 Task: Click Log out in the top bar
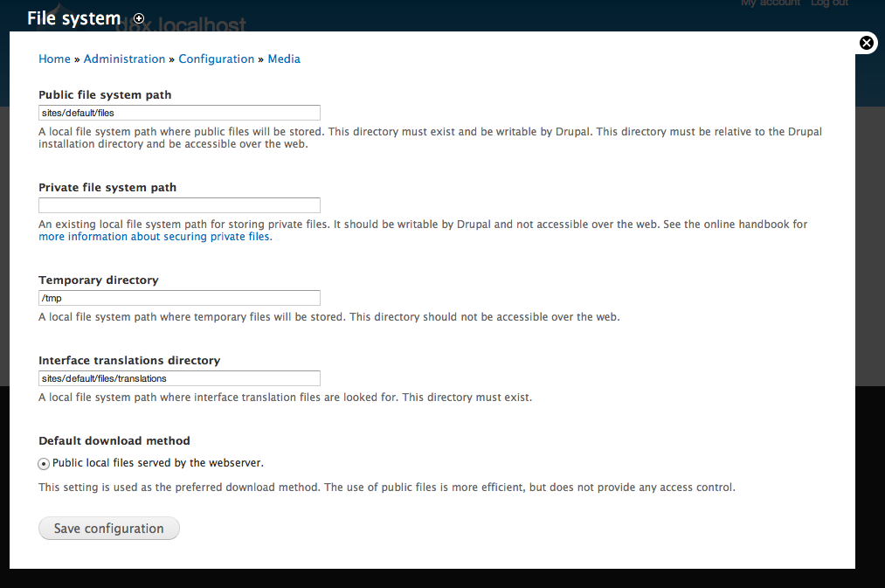tap(829, 3)
